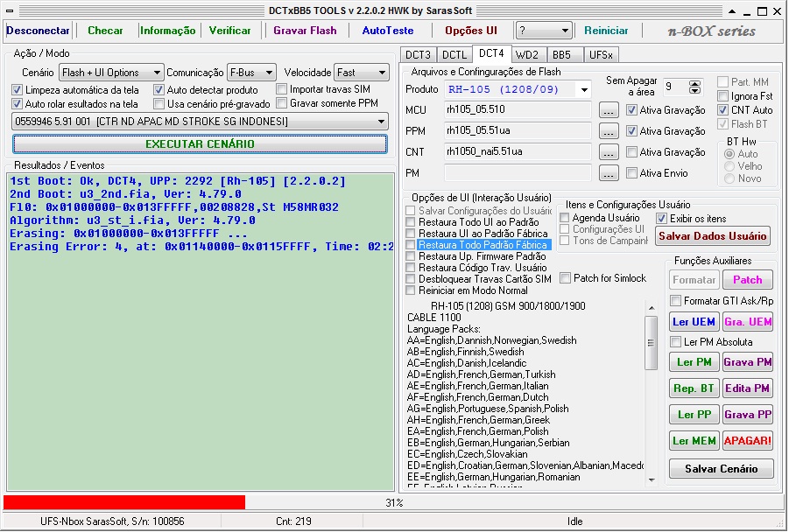Click the EXECUTAR CENÁRIO button
This screenshot has height=532, width=789.
click(x=200, y=144)
